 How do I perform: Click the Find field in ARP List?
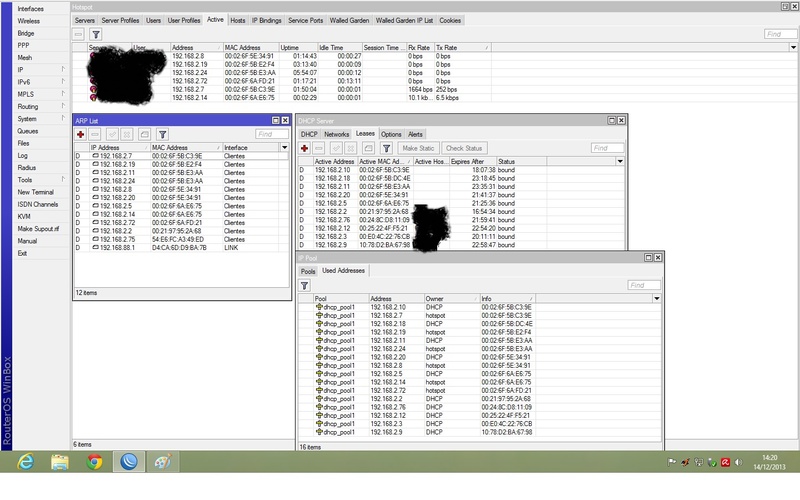click(x=272, y=134)
